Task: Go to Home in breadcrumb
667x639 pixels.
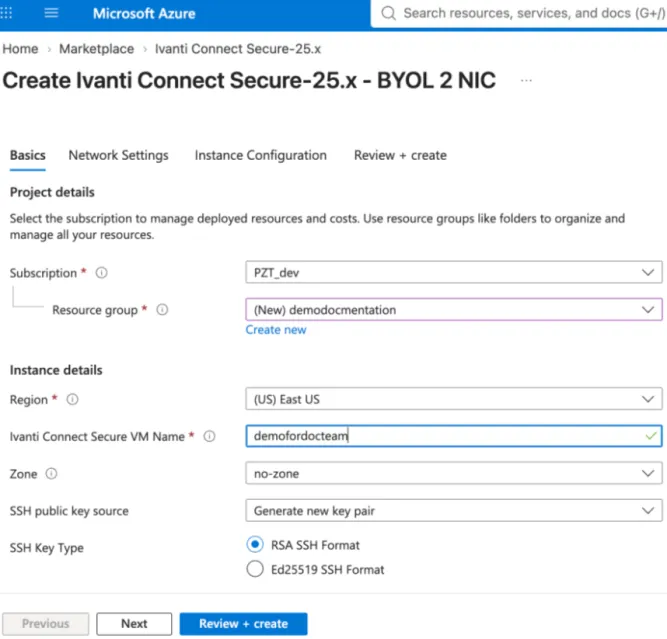Action: (20, 49)
